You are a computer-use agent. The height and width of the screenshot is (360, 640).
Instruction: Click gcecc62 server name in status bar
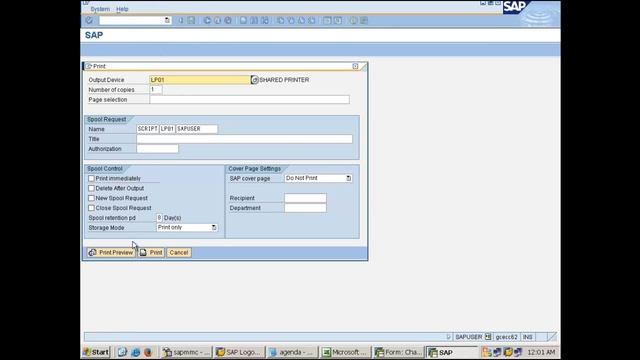click(x=506, y=337)
